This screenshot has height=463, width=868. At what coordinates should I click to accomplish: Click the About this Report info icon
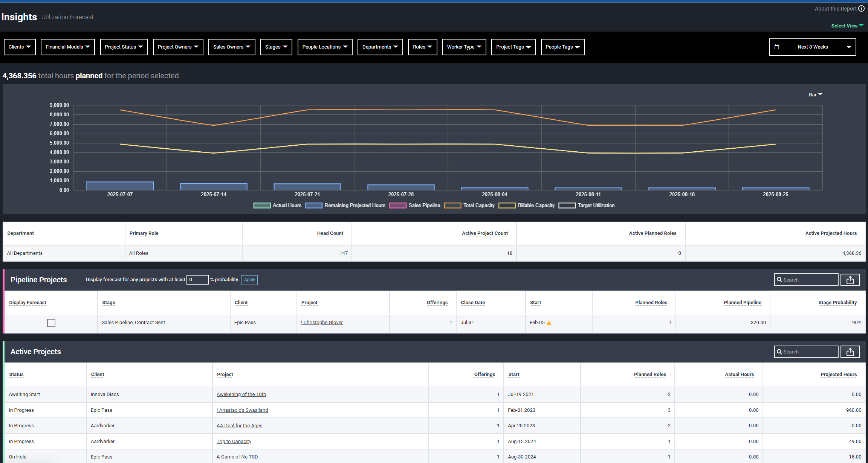pos(862,8)
